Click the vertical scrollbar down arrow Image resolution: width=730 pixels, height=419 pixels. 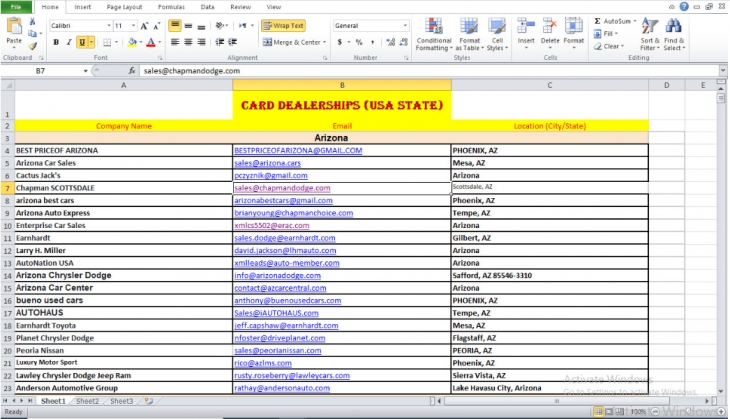[x=721, y=392]
